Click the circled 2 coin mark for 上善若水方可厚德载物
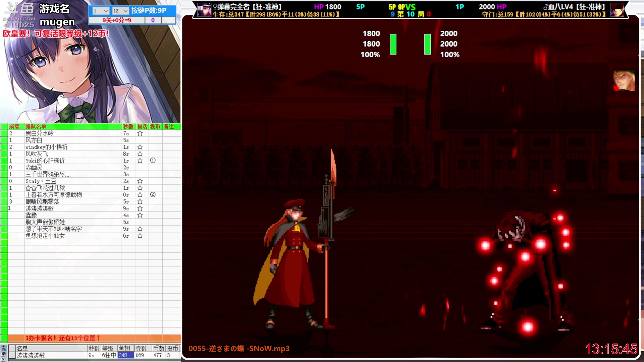Image resolution: width=644 pixels, height=362 pixels. point(153,195)
